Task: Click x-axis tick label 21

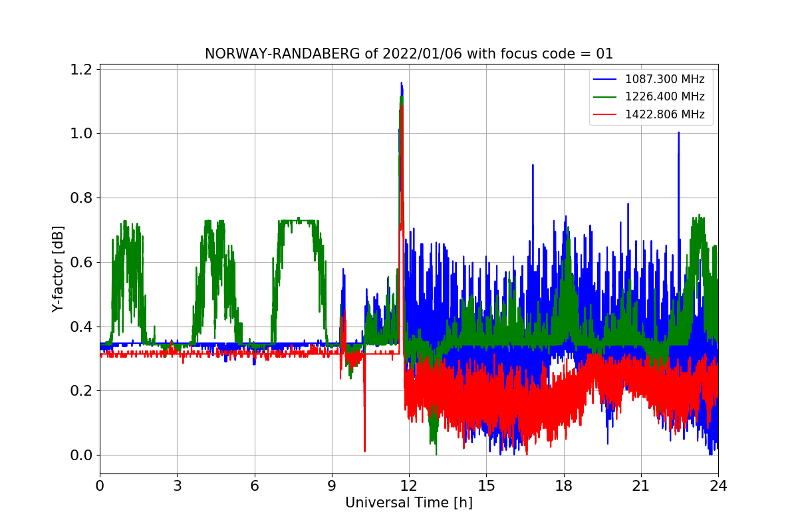Action: coord(641,485)
